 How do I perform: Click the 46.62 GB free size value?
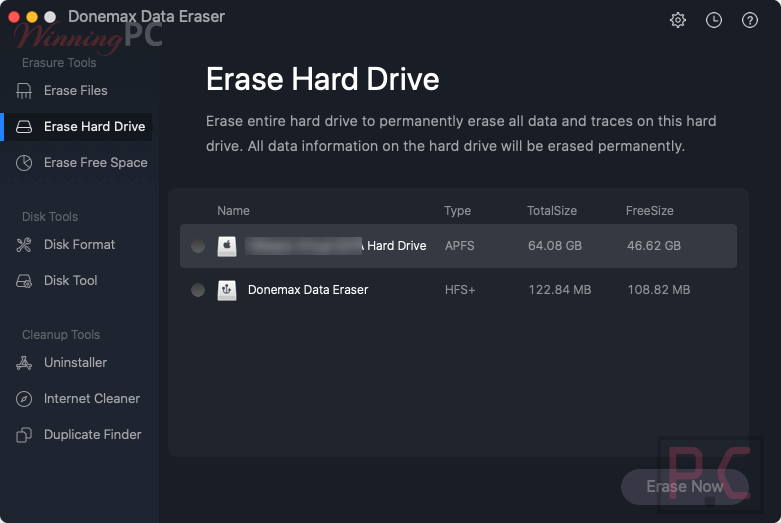(653, 246)
